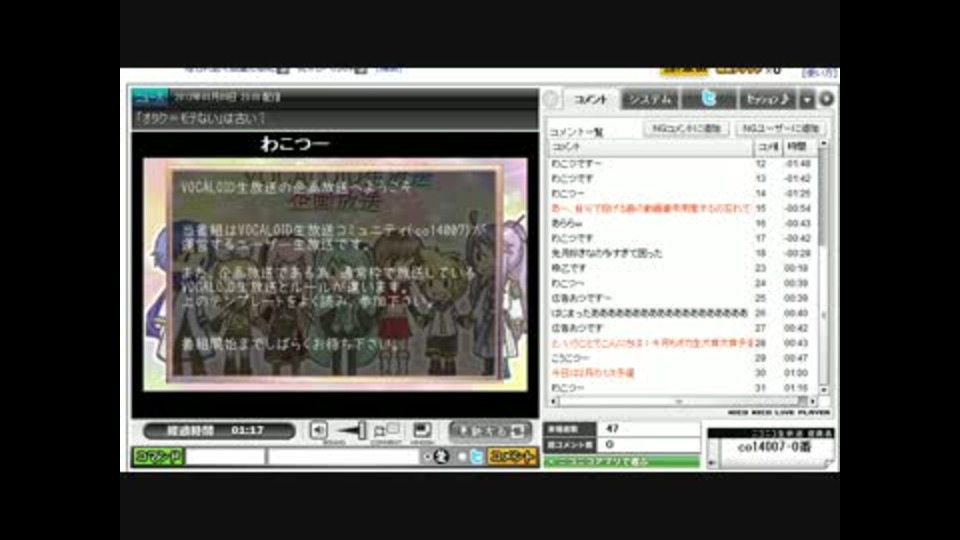Focus the comment text input field
Viewport: 960px width, 540px height.
click(x=343, y=457)
